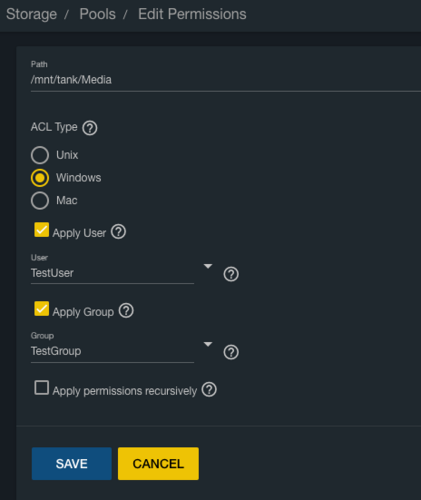
Task: Click the Path field /mnt/tank/Media
Action: point(226,80)
